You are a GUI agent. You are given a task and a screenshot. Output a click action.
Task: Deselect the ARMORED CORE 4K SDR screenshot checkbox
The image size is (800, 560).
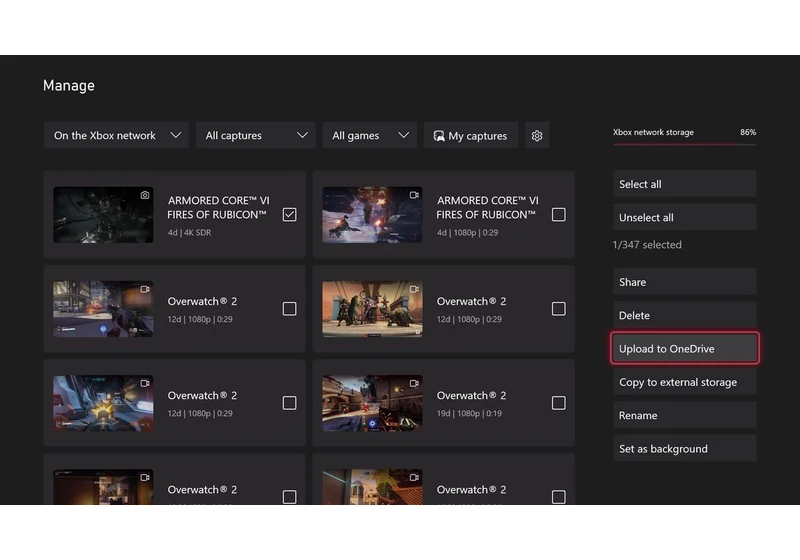pos(289,215)
